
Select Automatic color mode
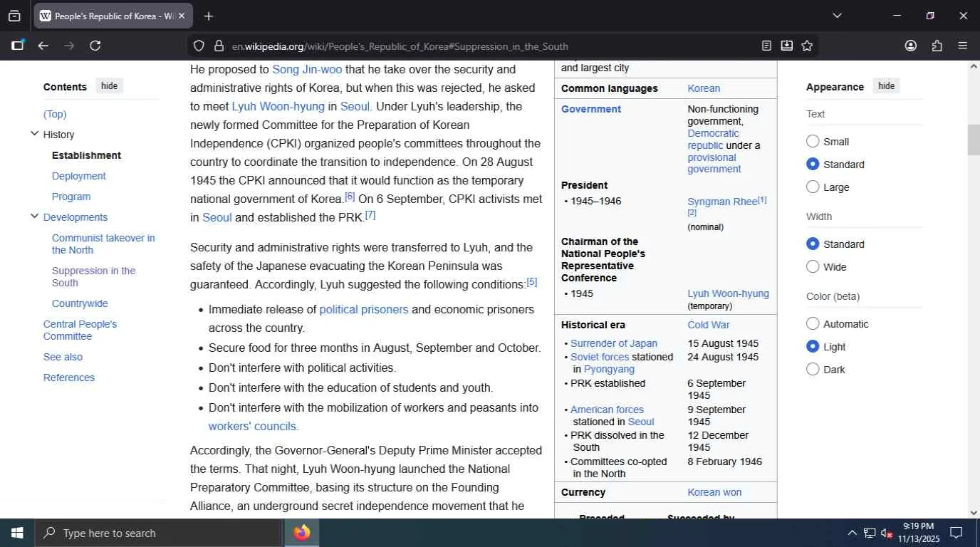tap(813, 323)
